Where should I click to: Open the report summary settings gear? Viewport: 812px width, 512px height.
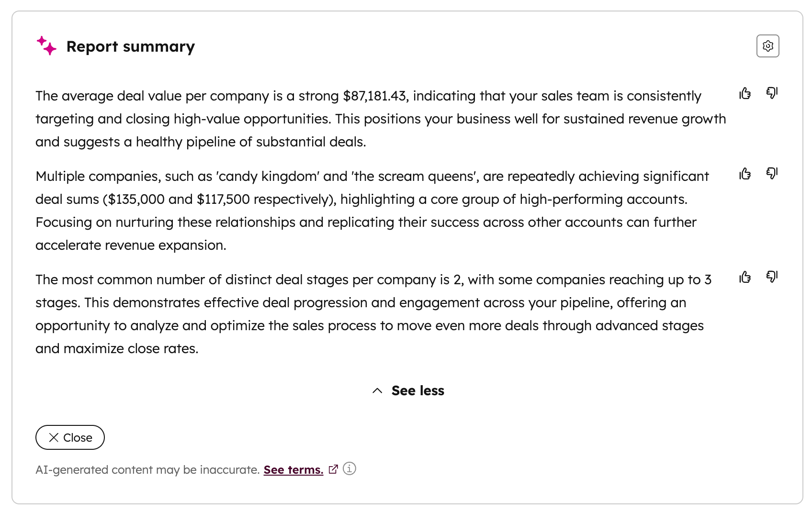767,46
